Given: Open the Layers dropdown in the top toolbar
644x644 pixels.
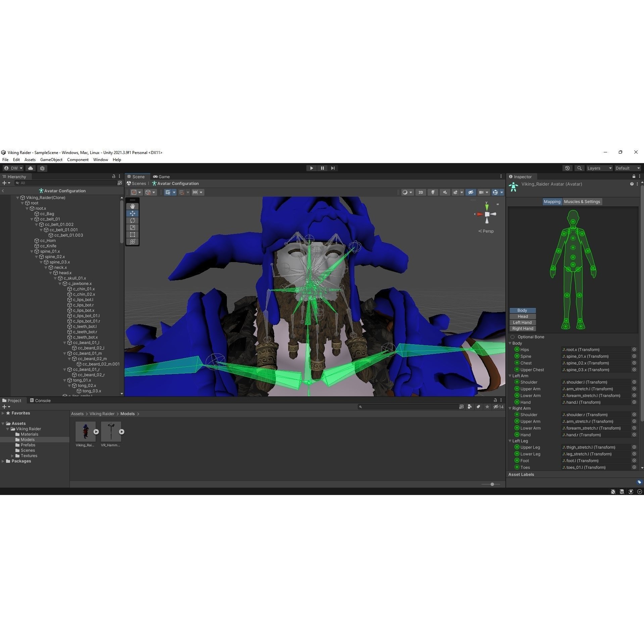Looking at the screenshot, I should coord(599,168).
